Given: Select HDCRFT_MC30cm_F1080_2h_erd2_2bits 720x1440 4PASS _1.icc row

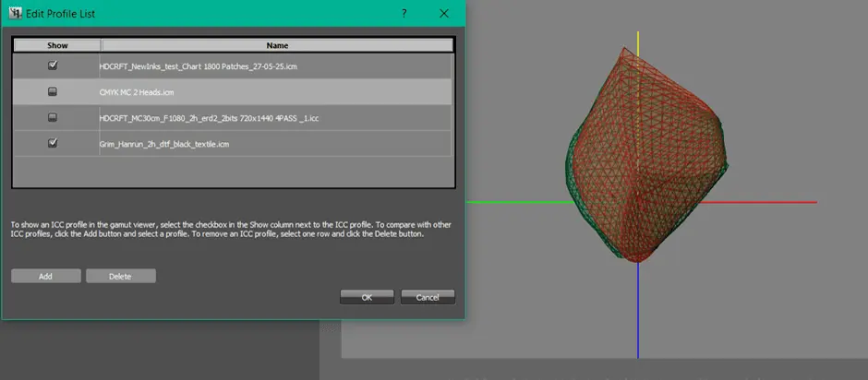Looking at the screenshot, I should 233,117.
